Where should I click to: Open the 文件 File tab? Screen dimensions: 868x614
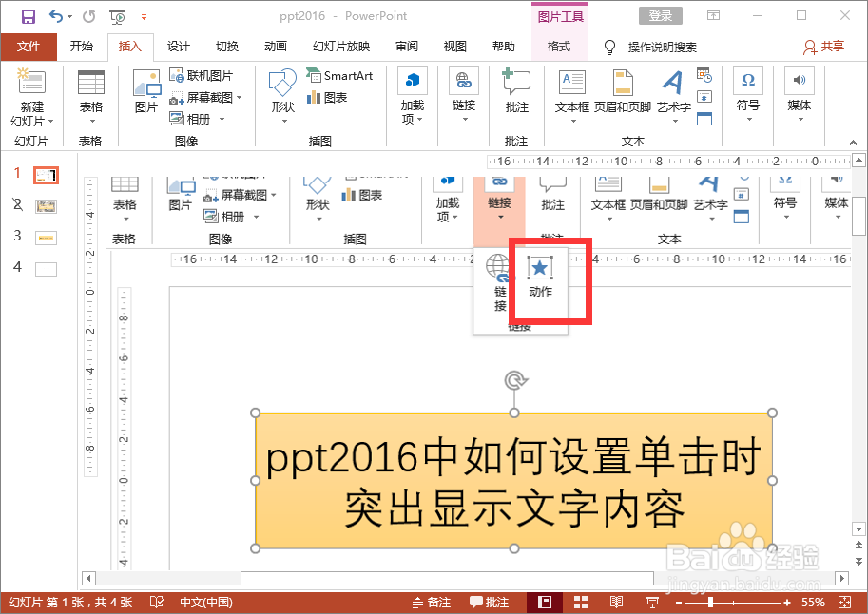click(x=29, y=47)
